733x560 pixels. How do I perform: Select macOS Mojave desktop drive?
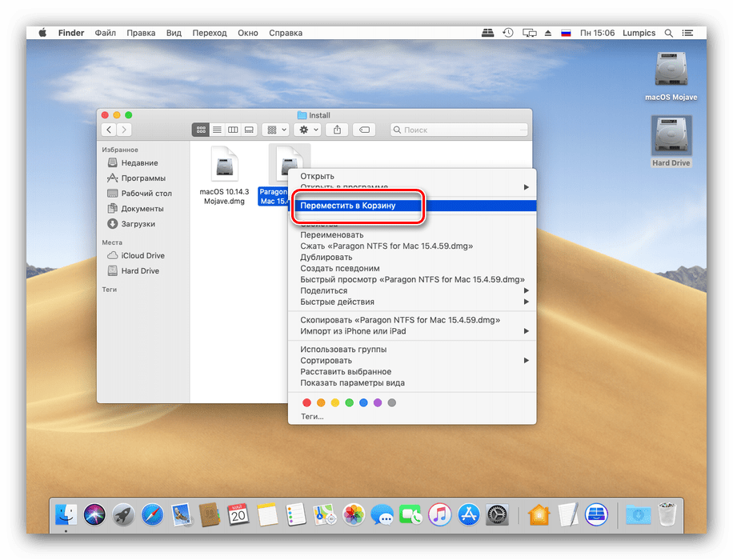(671, 77)
